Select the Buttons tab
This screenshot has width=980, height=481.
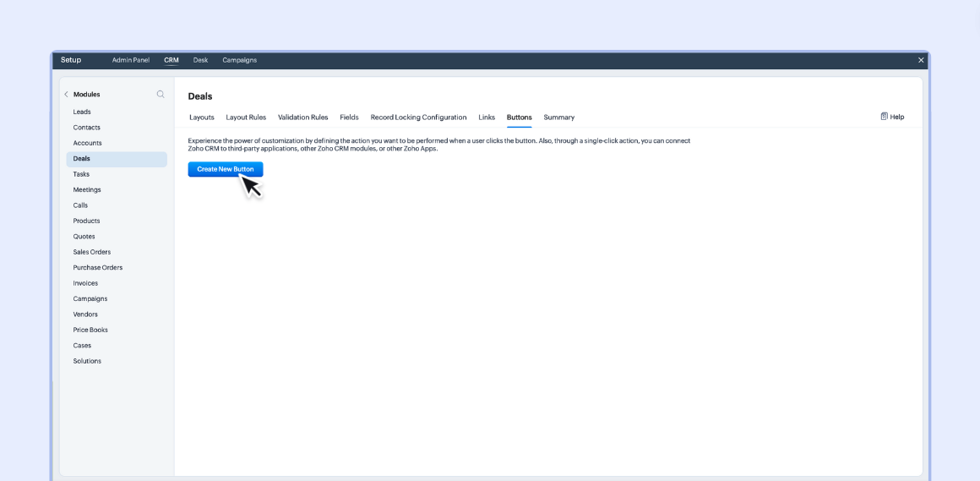[x=520, y=117]
